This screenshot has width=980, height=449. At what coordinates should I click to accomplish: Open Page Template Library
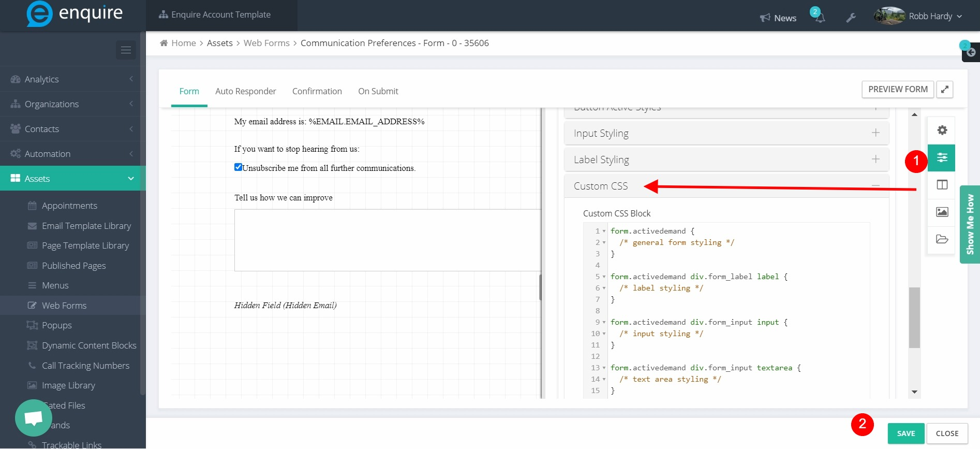[85, 245]
